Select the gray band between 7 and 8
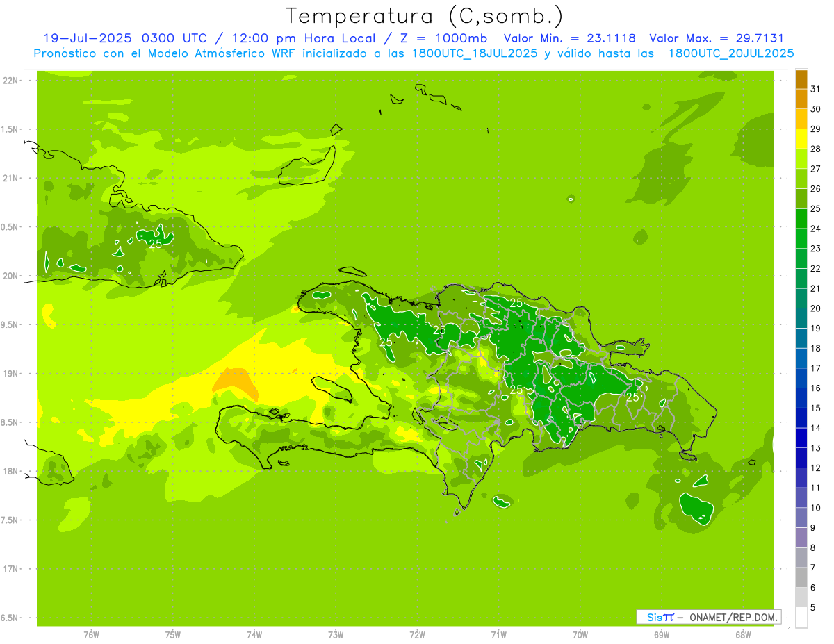The image size is (834, 644). point(801,558)
